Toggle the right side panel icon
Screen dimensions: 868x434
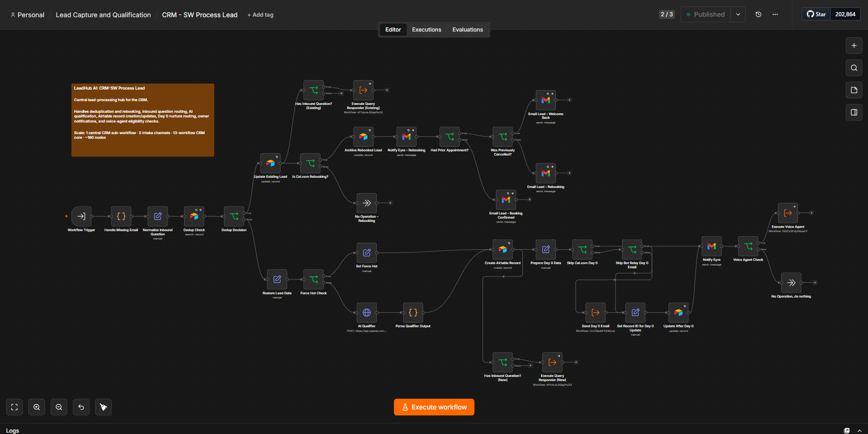(854, 112)
